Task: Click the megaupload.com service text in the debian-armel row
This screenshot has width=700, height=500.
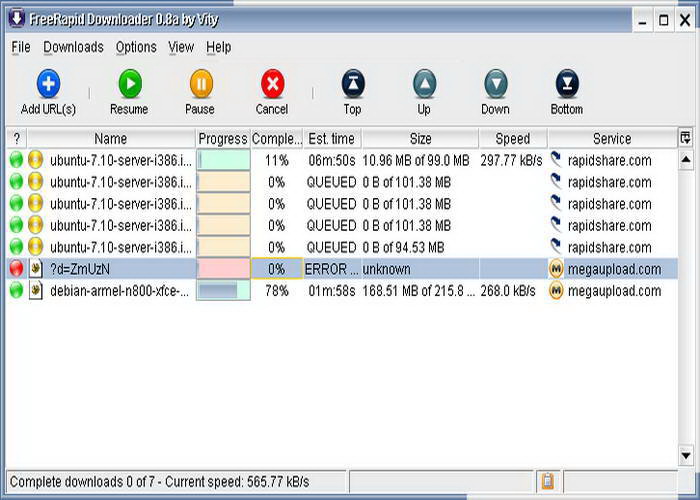Action: 614,291
